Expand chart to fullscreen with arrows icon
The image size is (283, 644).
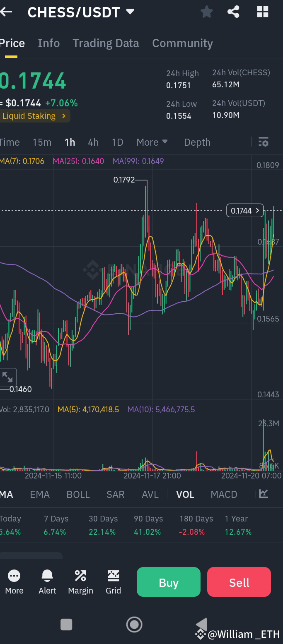coord(8,377)
